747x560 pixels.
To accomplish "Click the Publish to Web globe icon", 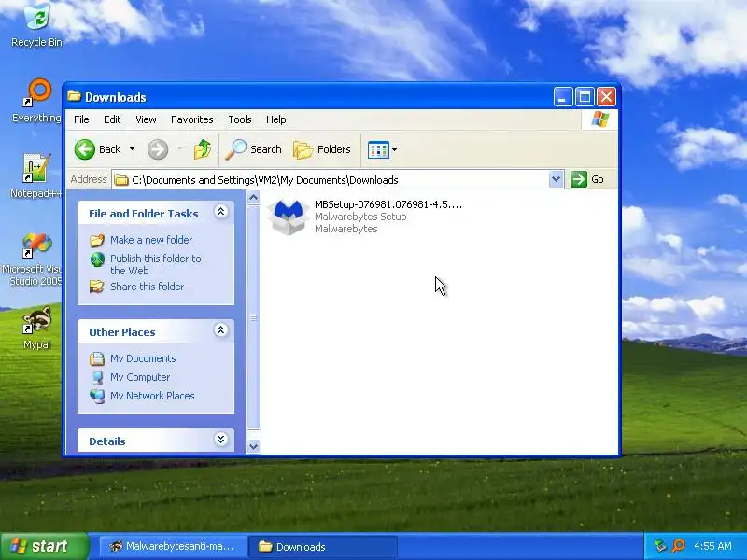I will point(97,259).
